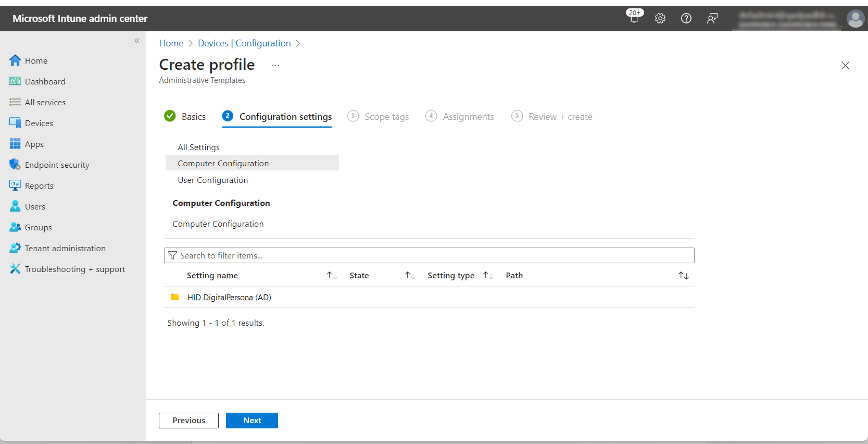Click the user account avatar
868x444 pixels.
pyautogui.click(x=855, y=19)
